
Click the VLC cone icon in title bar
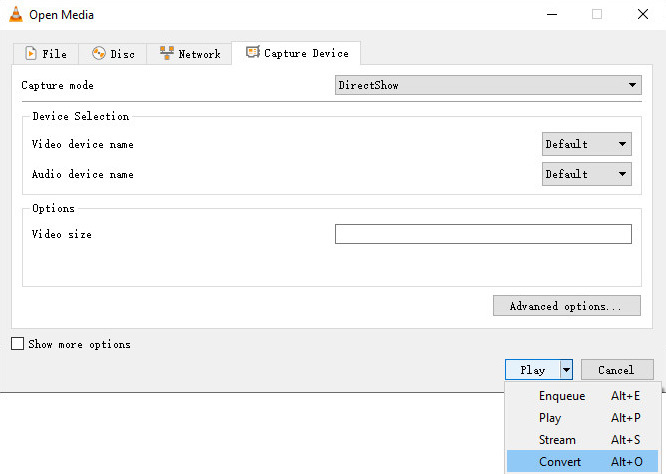16,14
